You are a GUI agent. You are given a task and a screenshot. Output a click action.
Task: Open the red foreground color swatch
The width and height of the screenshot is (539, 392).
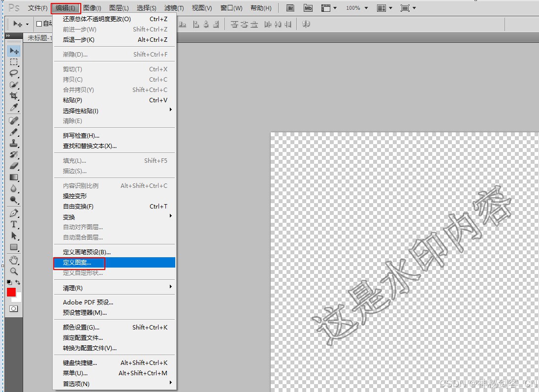(x=11, y=292)
